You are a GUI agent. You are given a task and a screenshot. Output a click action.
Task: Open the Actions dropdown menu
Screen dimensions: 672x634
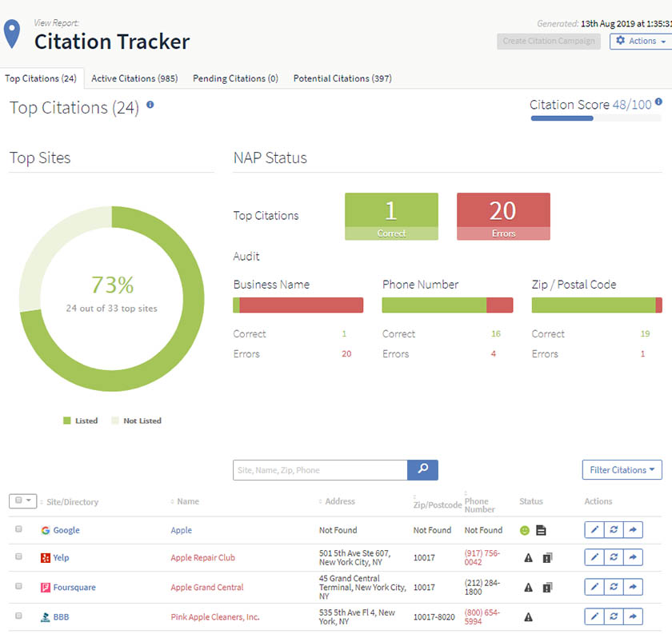[641, 41]
